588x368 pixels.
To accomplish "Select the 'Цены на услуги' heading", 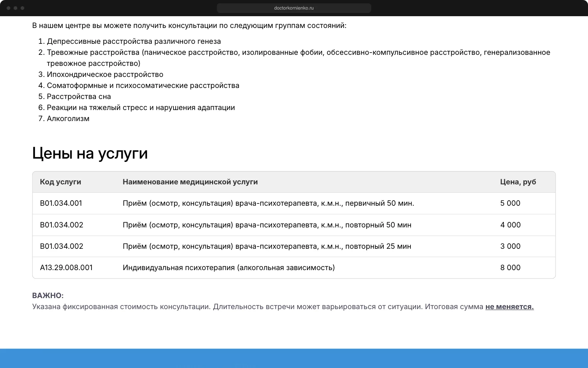I will [90, 153].
